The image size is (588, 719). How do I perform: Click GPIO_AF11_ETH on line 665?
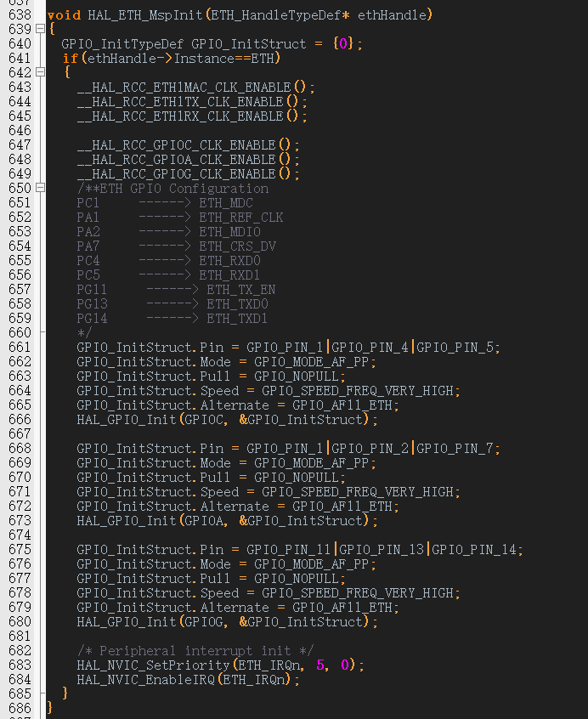tap(342, 405)
